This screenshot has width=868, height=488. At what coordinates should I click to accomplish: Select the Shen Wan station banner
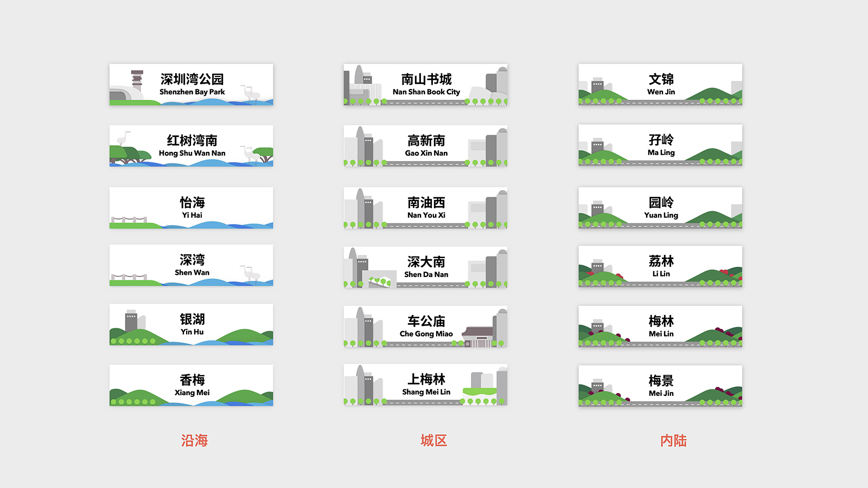click(192, 265)
